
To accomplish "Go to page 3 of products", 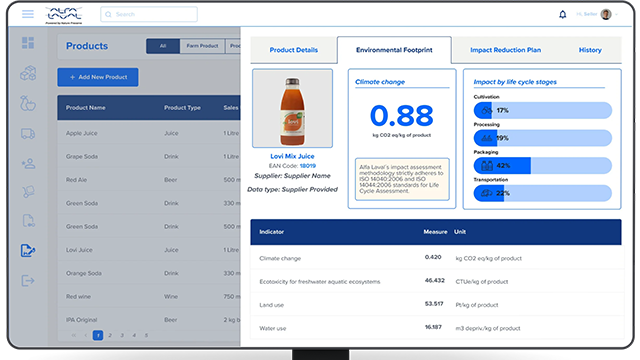I will pos(122,335).
